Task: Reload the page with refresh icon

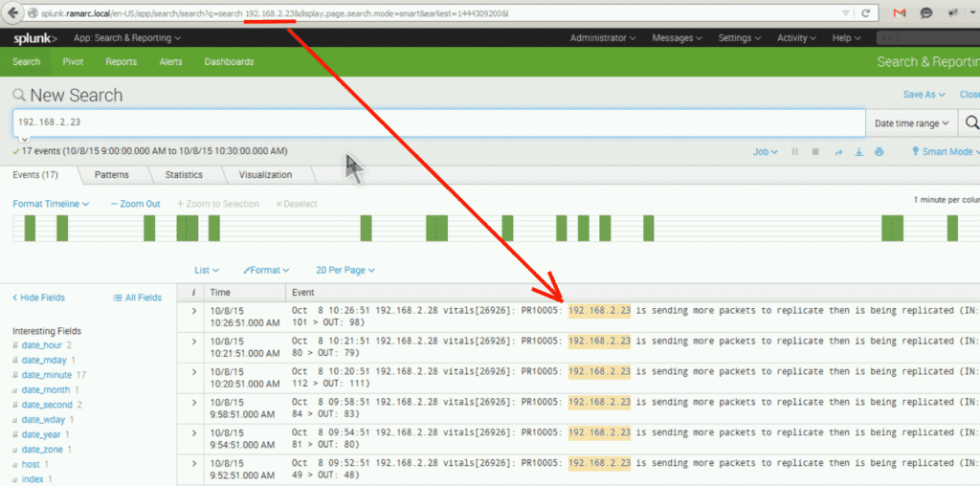Action: point(865,12)
